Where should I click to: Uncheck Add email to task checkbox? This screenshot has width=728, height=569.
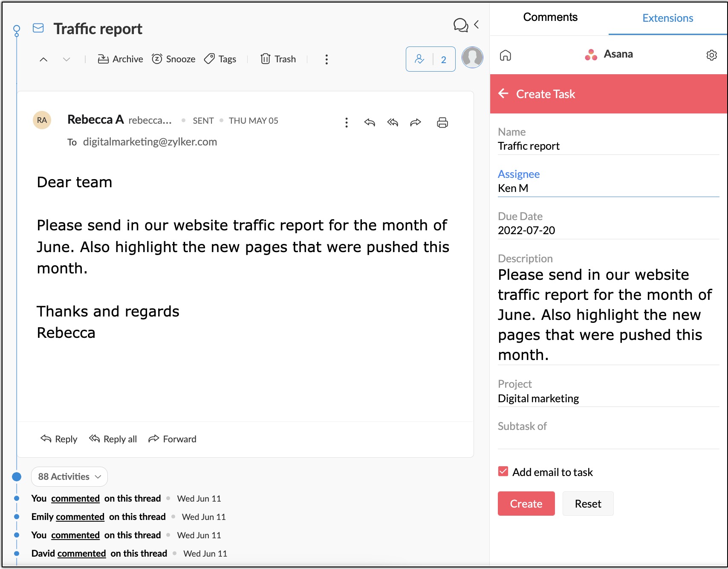pos(503,472)
